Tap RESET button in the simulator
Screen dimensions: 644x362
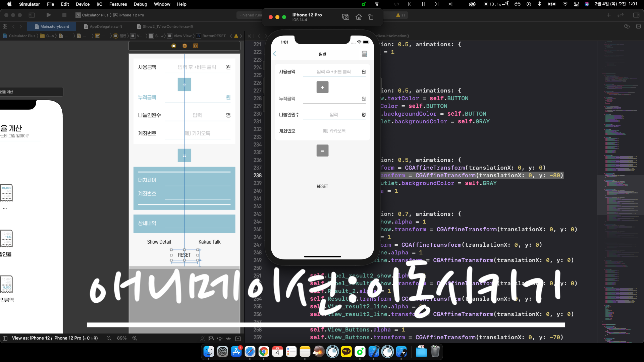pyautogui.click(x=322, y=186)
